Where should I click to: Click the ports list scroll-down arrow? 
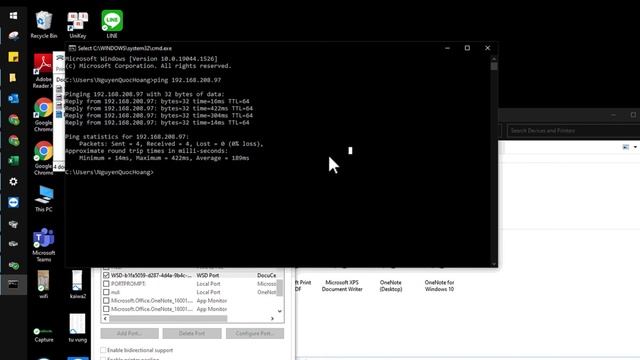click(x=280, y=311)
